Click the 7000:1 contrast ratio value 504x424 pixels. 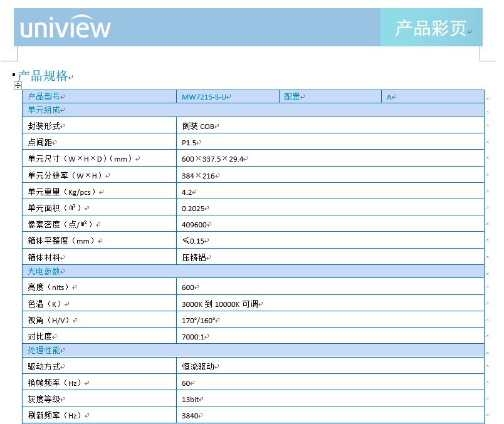tap(193, 337)
